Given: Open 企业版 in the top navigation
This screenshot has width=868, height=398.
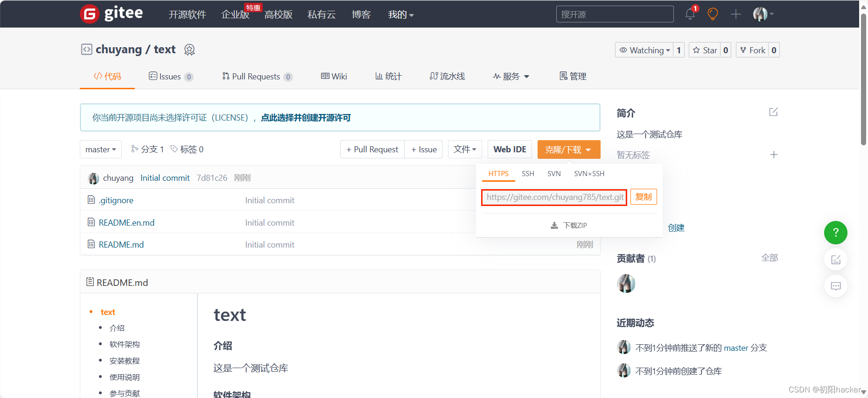Looking at the screenshot, I should point(235,14).
